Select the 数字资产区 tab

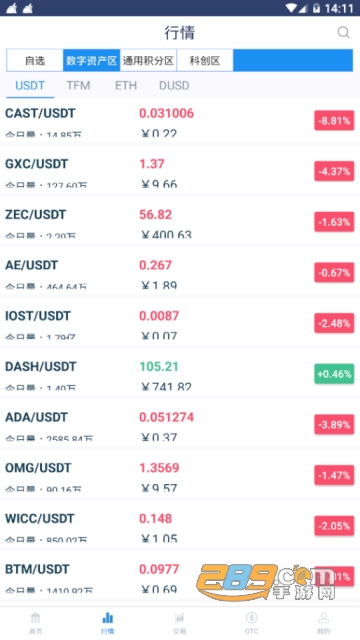[91, 61]
